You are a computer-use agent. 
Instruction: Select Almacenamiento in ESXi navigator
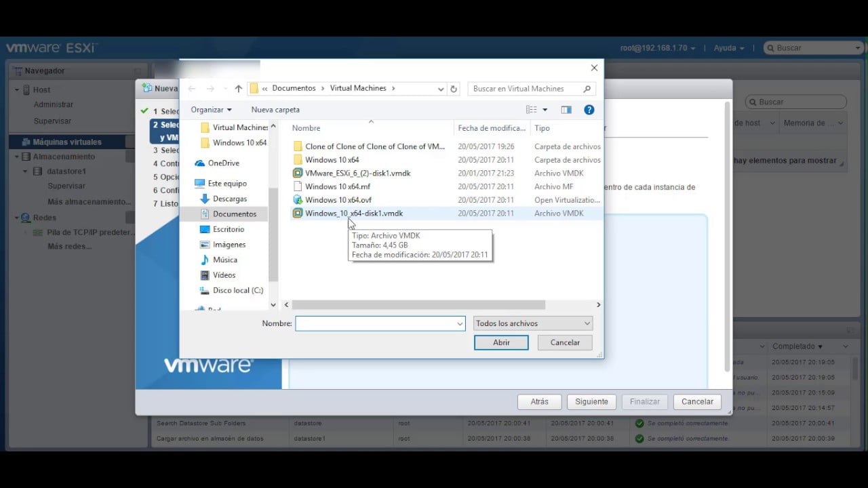tap(64, 157)
